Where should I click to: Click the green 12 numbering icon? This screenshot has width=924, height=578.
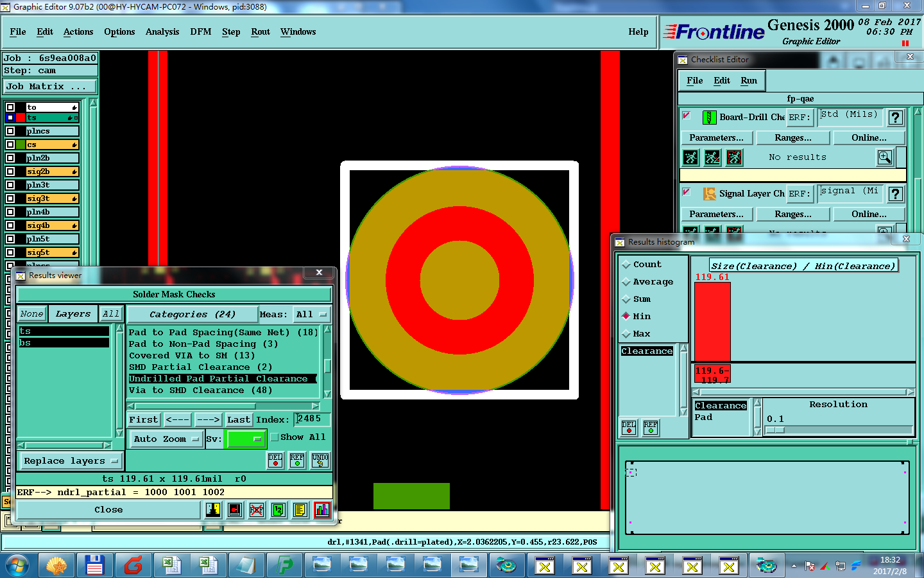click(x=278, y=510)
